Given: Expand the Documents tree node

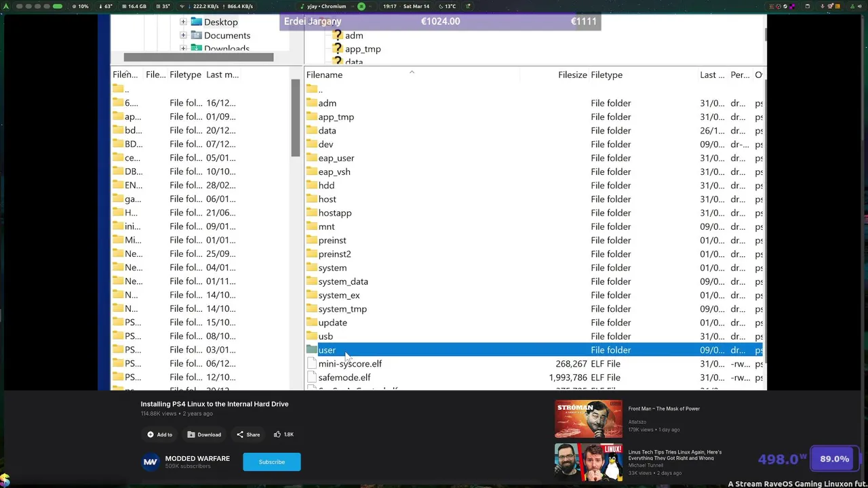Looking at the screenshot, I should pyautogui.click(x=183, y=35).
